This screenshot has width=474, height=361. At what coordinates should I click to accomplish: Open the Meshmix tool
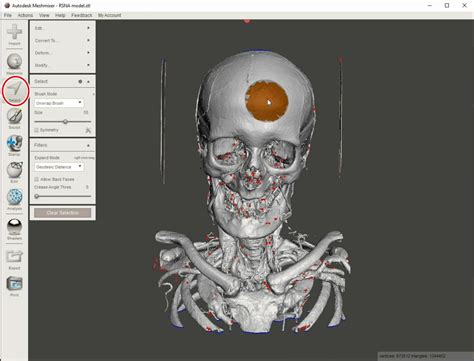(x=14, y=62)
